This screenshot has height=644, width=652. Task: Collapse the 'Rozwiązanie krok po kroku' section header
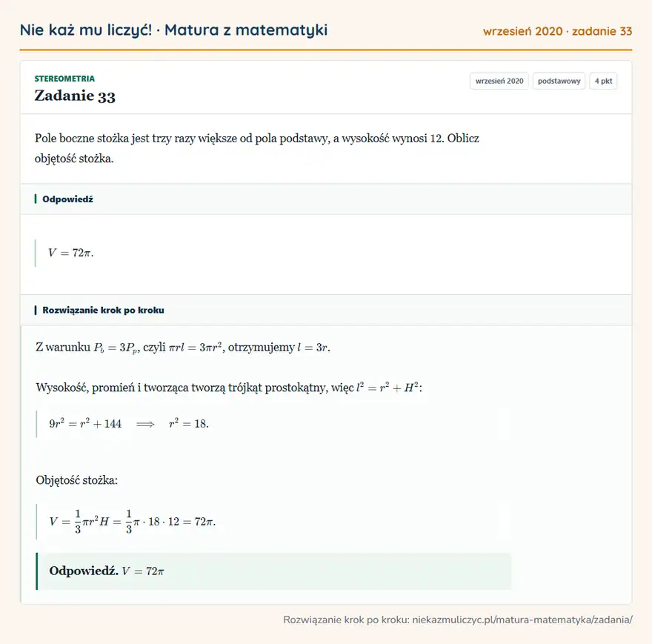(x=325, y=310)
